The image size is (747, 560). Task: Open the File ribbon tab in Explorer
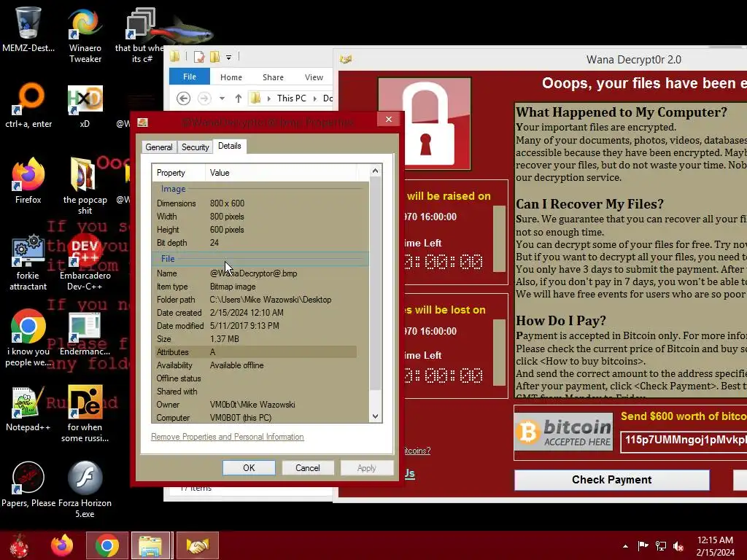click(x=190, y=77)
